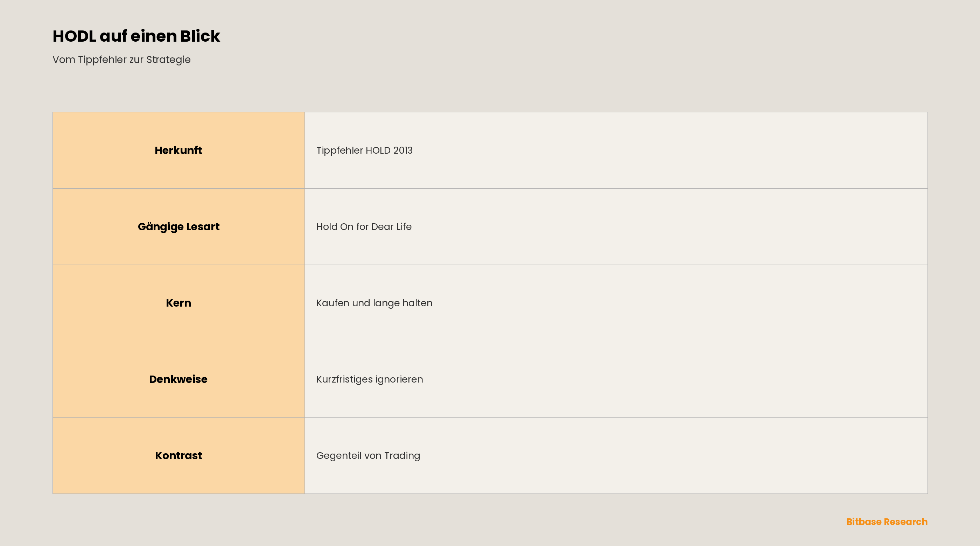Click the Tippfehler HOLD 2013 text

tap(364, 150)
